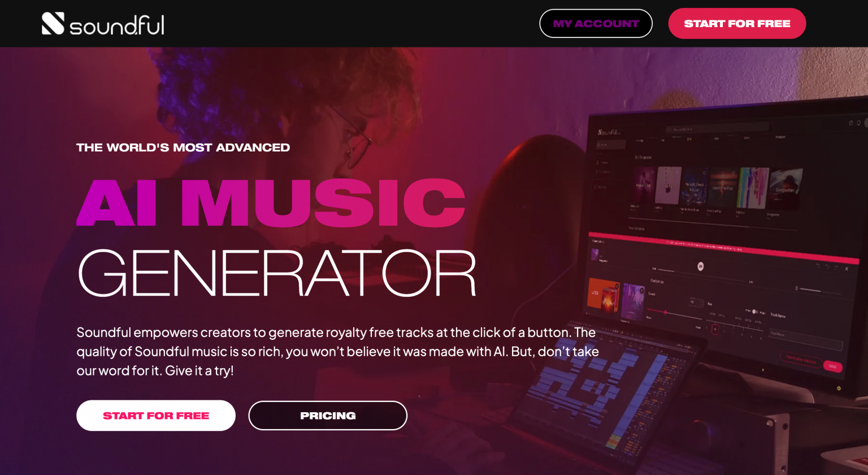Open the My Account page
868x475 pixels.
pyautogui.click(x=596, y=23)
